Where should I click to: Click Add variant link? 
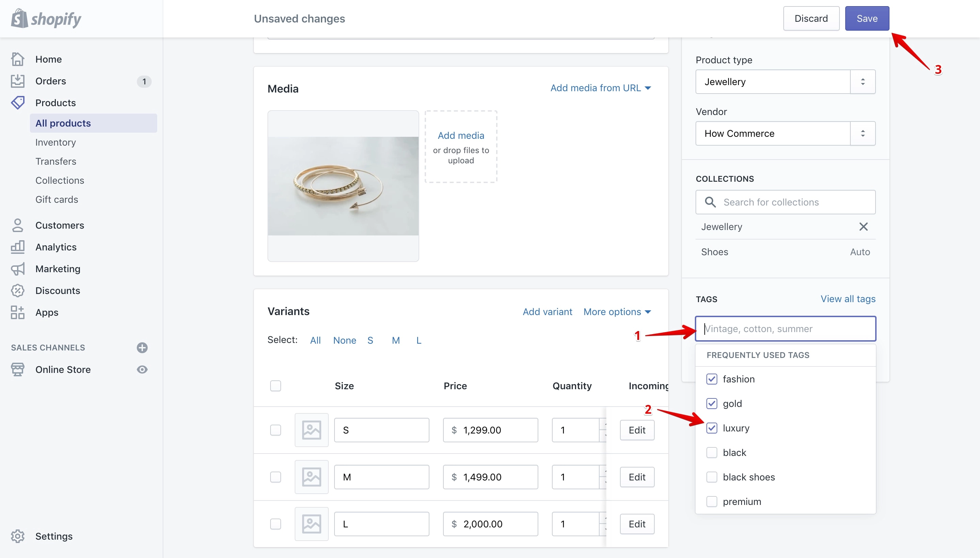coord(547,312)
